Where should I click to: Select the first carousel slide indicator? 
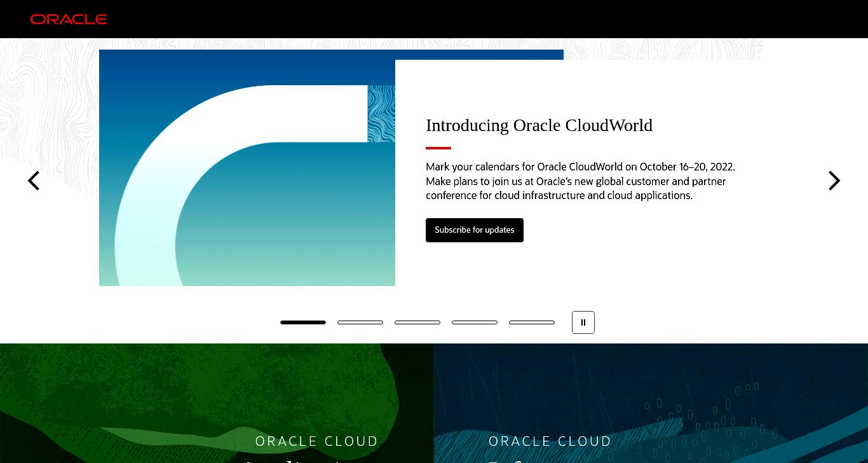click(x=303, y=322)
